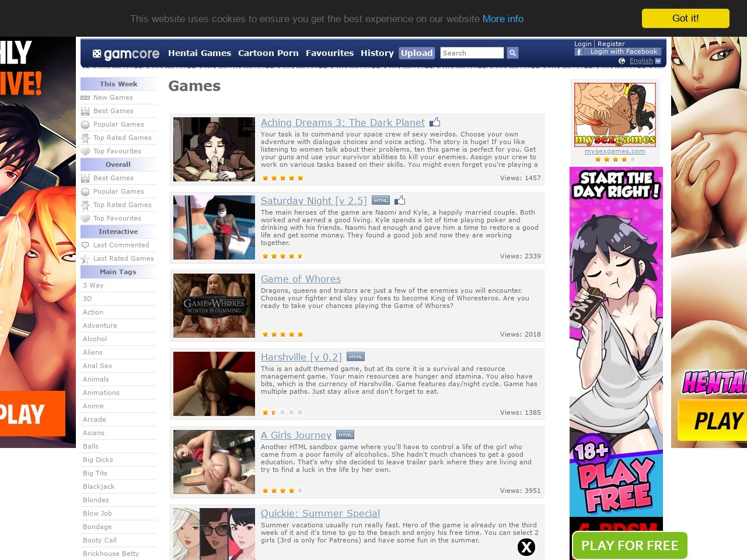Open the Favourites menu item
Image resolution: width=747 pixels, height=560 pixels.
[329, 53]
